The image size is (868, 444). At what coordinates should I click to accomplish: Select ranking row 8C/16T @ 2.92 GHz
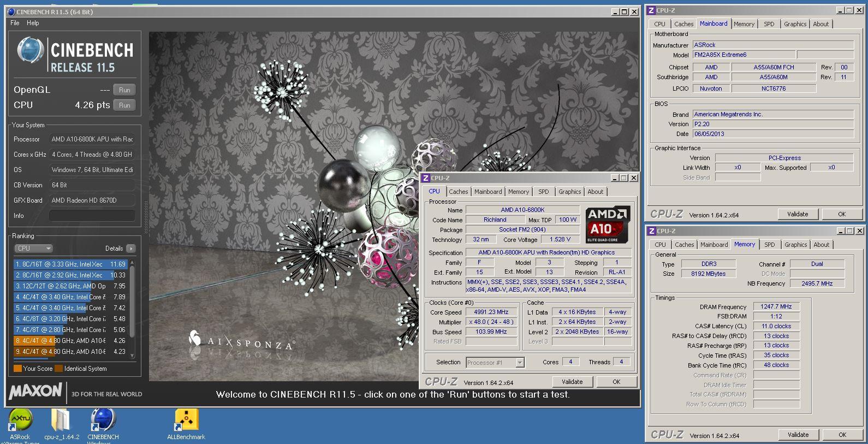coord(70,275)
